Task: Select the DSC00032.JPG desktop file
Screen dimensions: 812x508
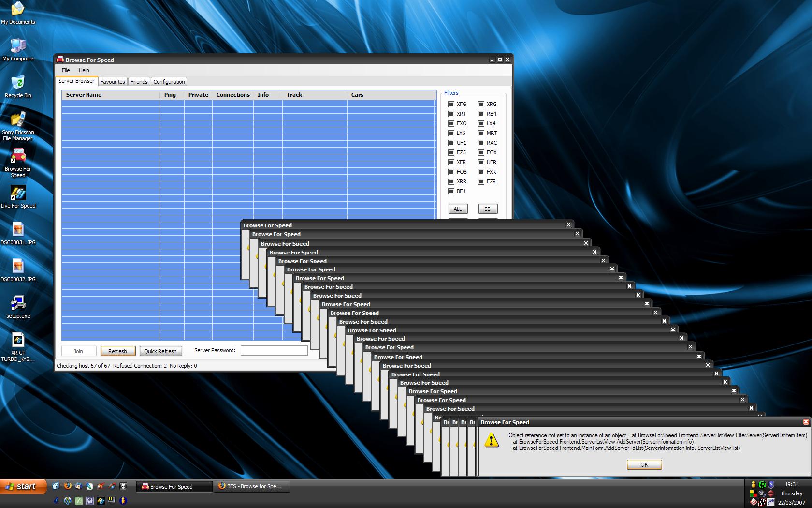Action: [18, 270]
